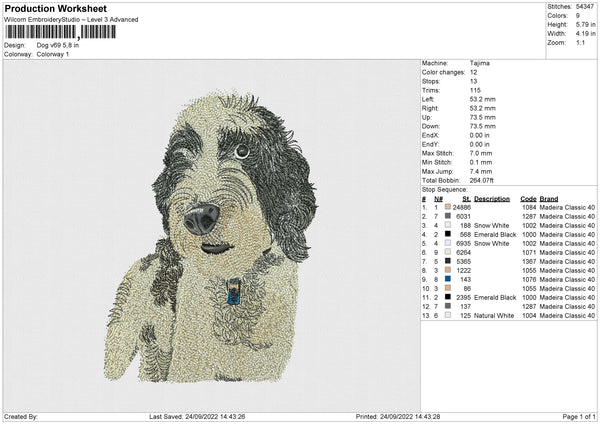The image size is (600, 424).
Task: Click the St. column header
Action: coord(466,199)
